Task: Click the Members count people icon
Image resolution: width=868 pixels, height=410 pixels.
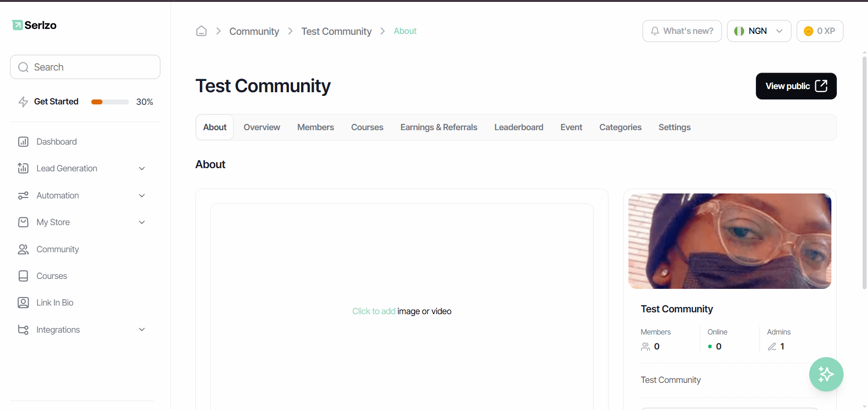Action: click(x=646, y=347)
